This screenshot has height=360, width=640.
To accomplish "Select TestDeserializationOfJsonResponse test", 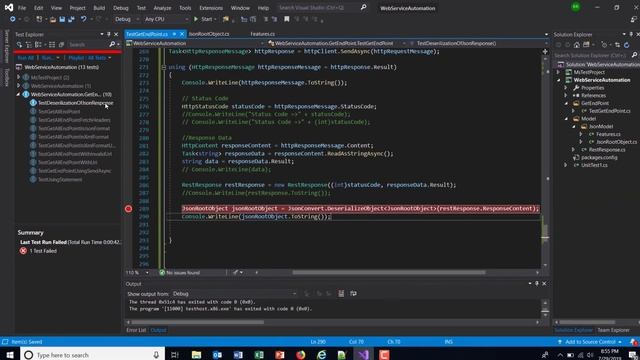I will click(x=76, y=103).
